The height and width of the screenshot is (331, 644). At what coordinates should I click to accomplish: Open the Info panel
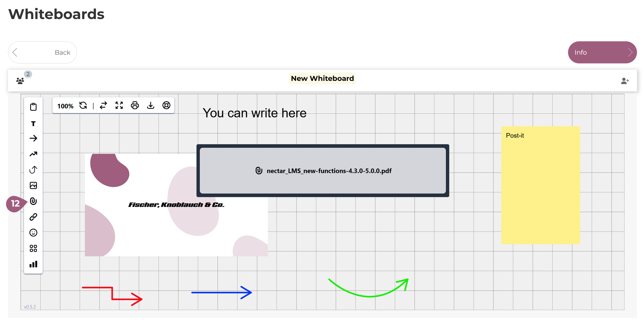click(602, 52)
